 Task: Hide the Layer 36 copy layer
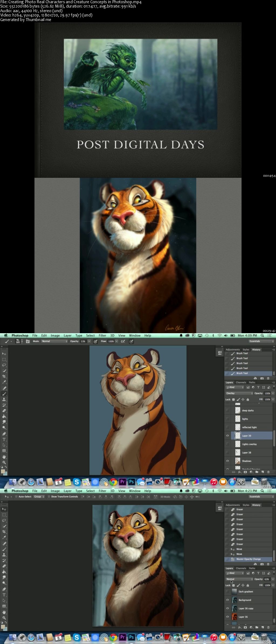click(227, 608)
